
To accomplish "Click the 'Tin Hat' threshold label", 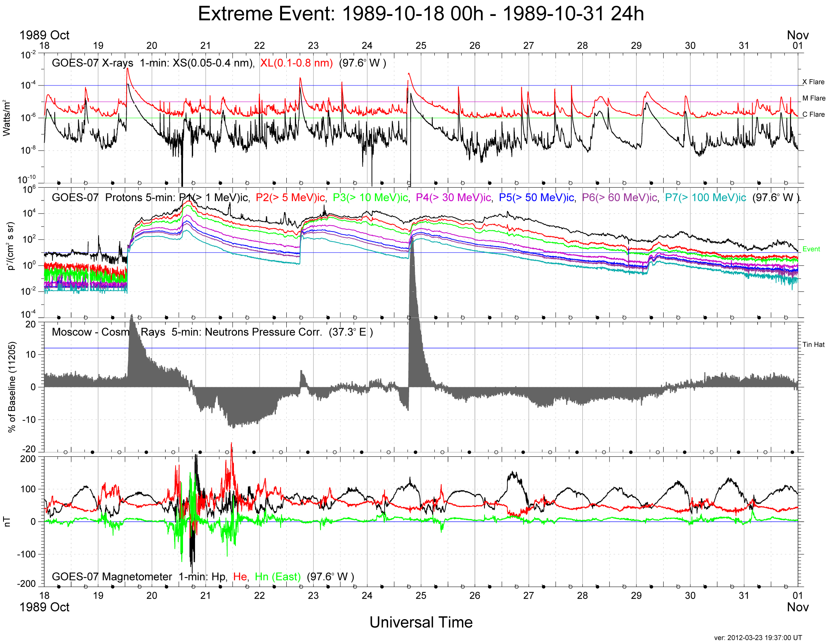I will tap(813, 345).
